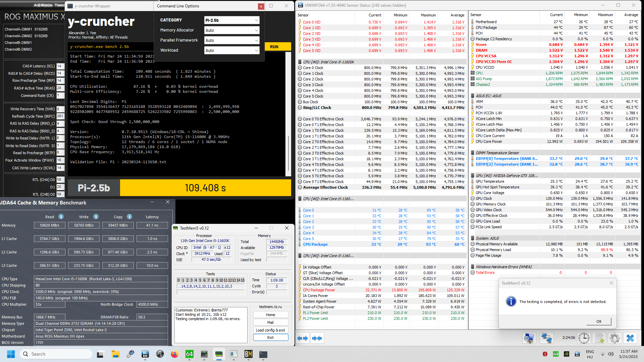Select the Vcore voltage sensor row

tap(555, 45)
